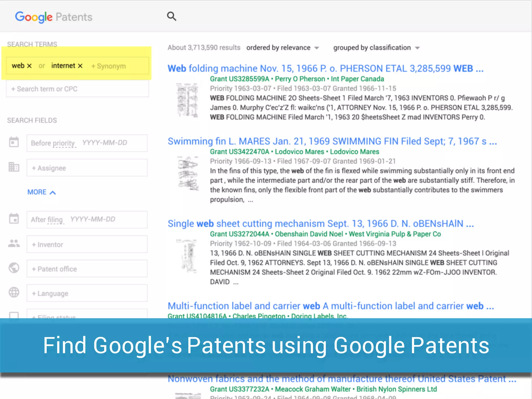Click 'Priority 1966-09-13' date line
Viewport: 532px width, 399px height.
[303, 161]
